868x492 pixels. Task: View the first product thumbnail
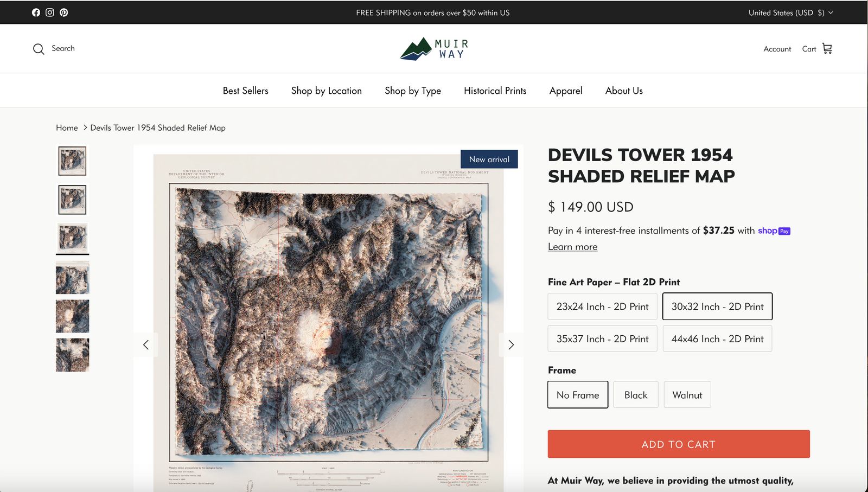72,161
